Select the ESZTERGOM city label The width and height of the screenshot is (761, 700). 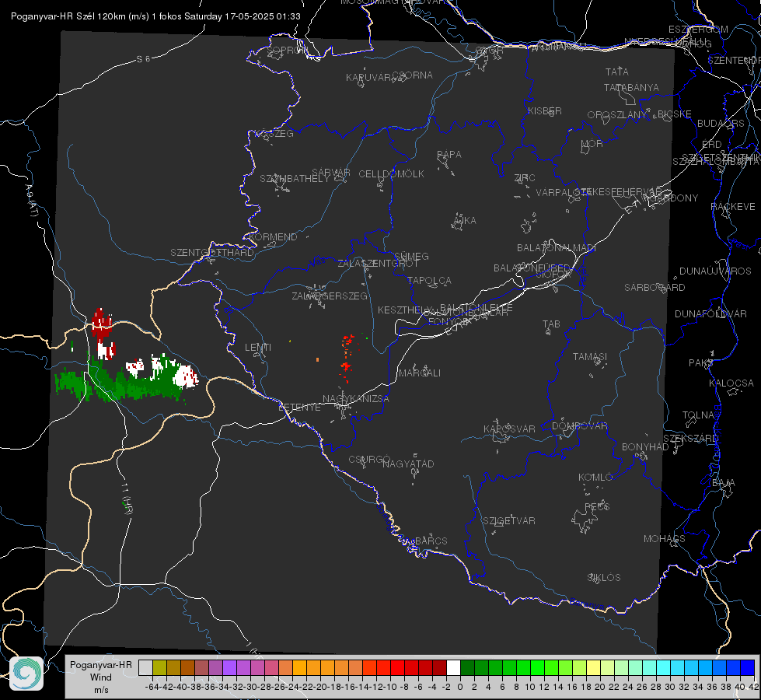pos(698,30)
